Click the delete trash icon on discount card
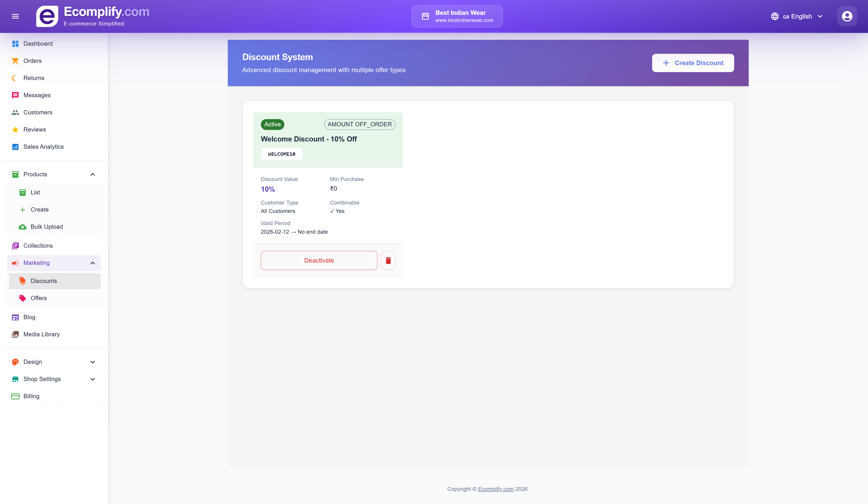The height and width of the screenshot is (504, 868). coord(388,260)
